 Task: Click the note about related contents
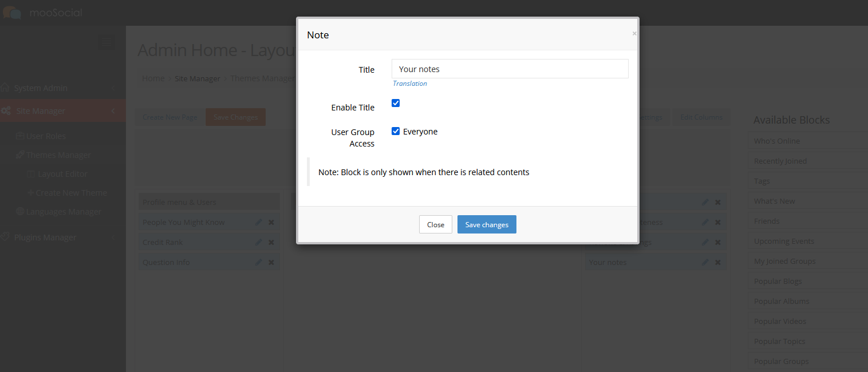tap(424, 172)
